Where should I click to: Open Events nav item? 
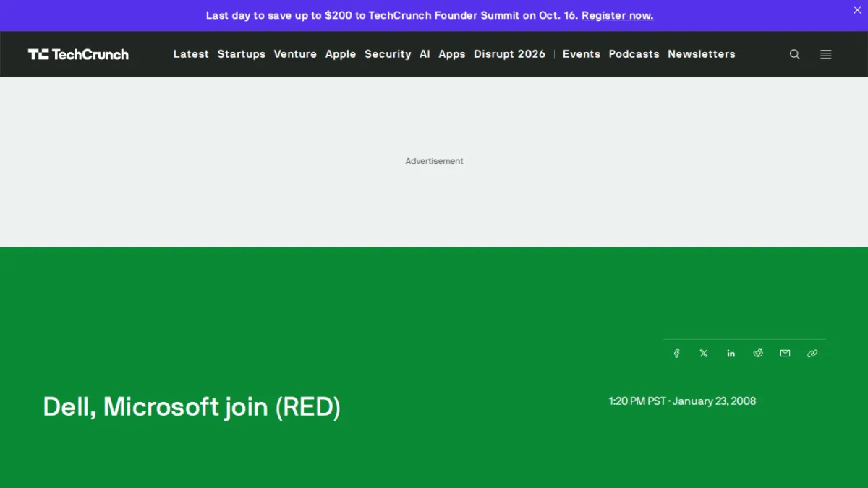click(582, 54)
